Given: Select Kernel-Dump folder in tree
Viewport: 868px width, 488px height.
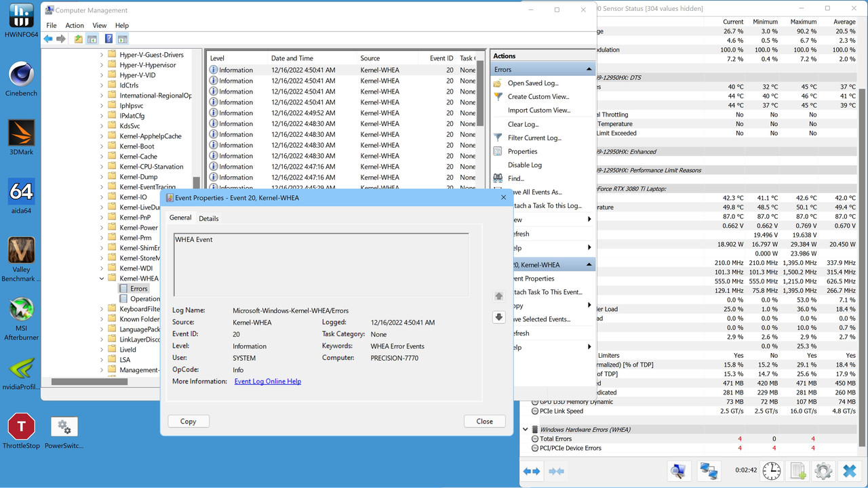Looking at the screenshot, I should pos(138,177).
